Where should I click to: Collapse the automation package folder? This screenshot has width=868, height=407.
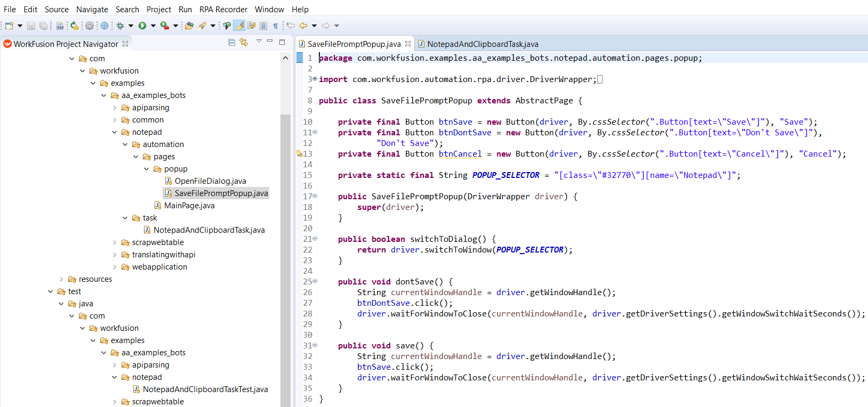125,144
